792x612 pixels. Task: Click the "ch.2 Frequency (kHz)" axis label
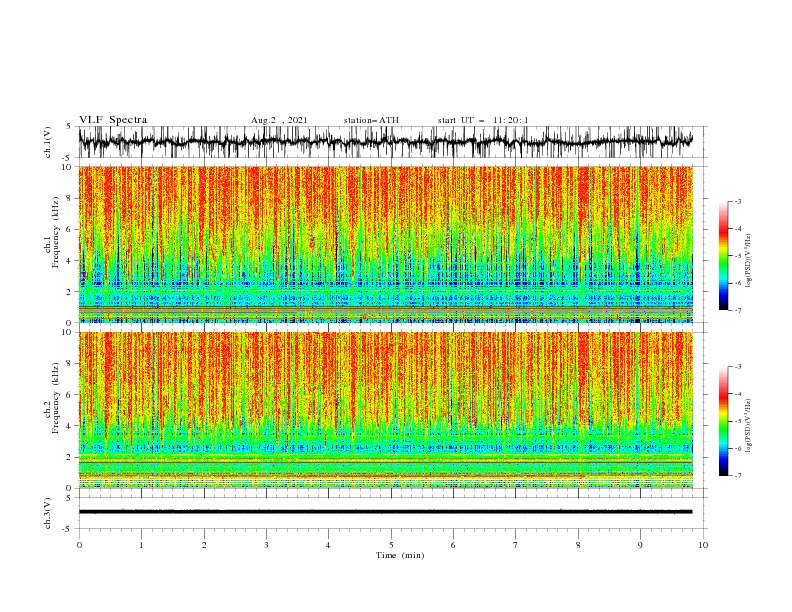pos(52,398)
